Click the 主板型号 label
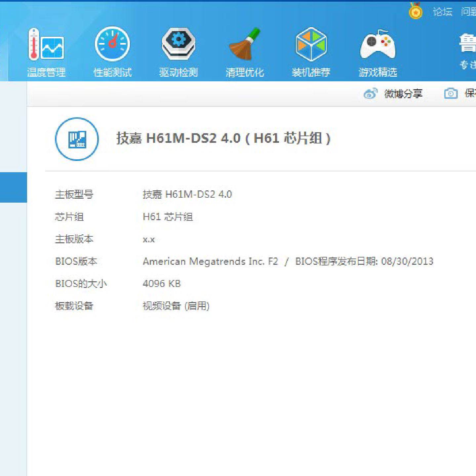The height and width of the screenshot is (476, 476). 74,194
